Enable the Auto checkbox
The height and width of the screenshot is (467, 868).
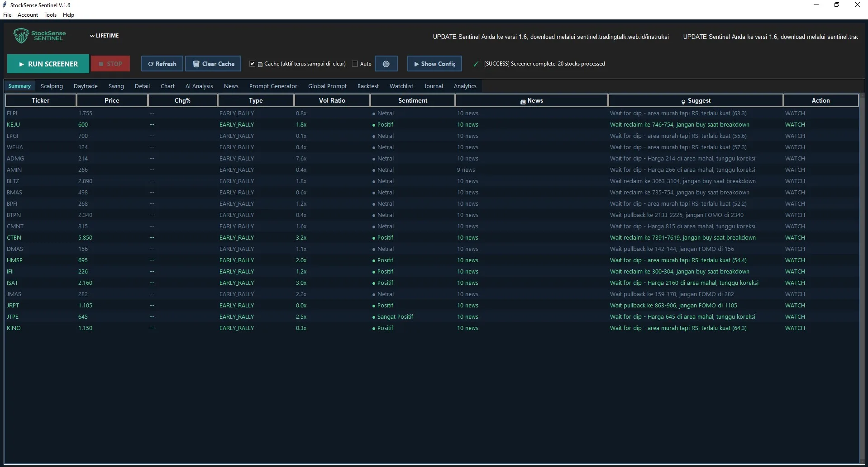tap(355, 64)
